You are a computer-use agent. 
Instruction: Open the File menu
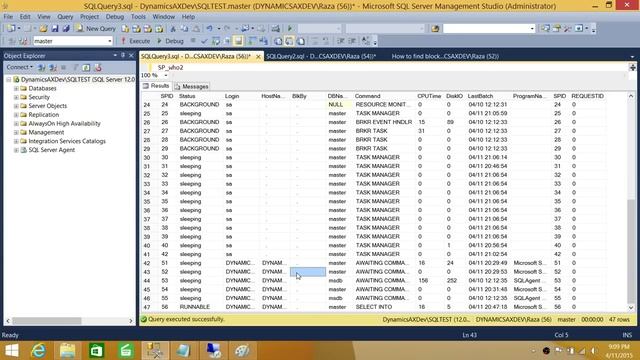coord(8,17)
